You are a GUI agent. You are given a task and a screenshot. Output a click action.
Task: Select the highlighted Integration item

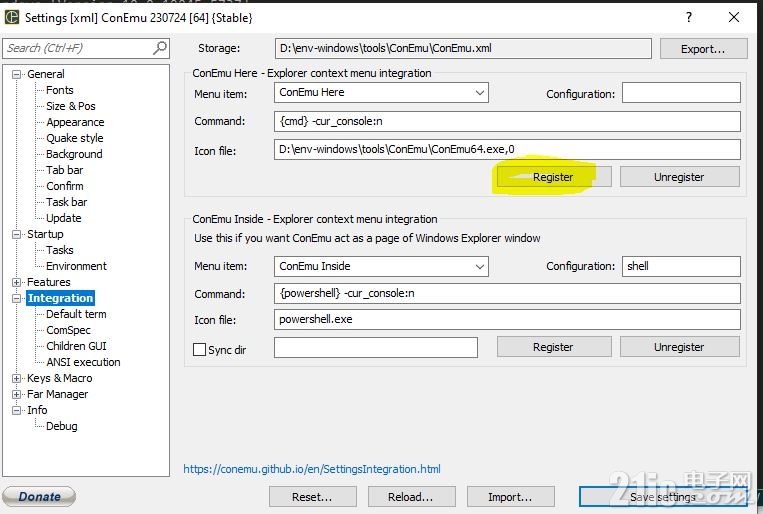pos(60,298)
